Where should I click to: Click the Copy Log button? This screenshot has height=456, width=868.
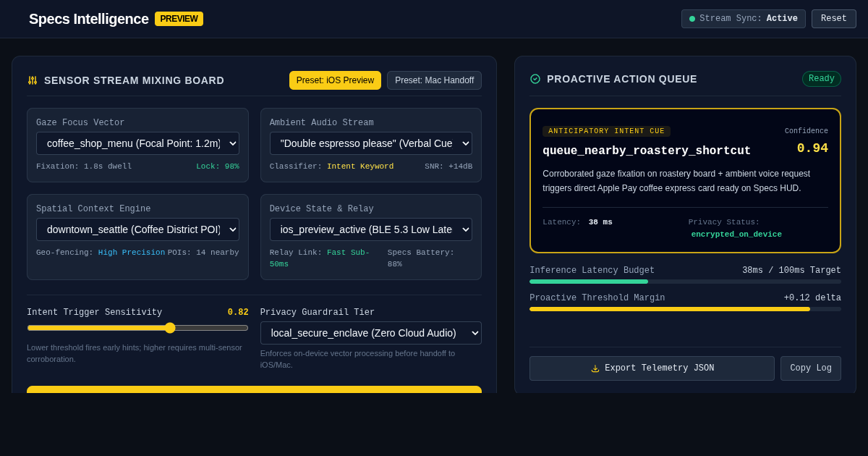[811, 368]
